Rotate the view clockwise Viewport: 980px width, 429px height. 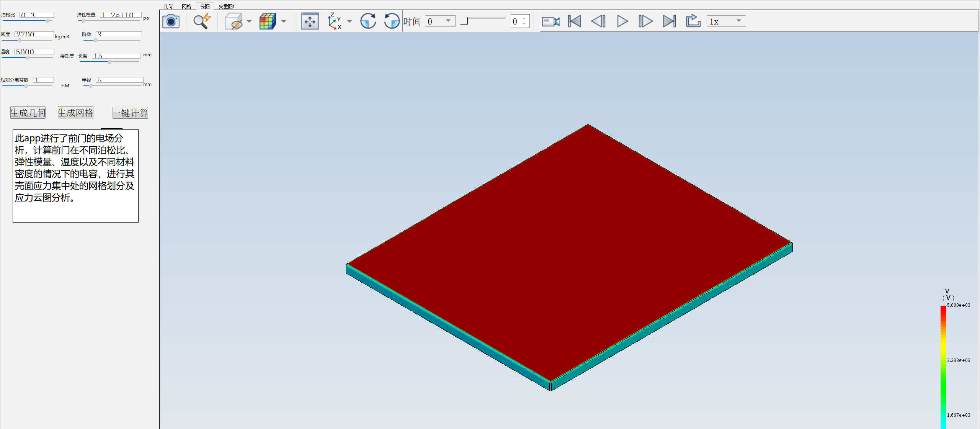[x=368, y=21]
